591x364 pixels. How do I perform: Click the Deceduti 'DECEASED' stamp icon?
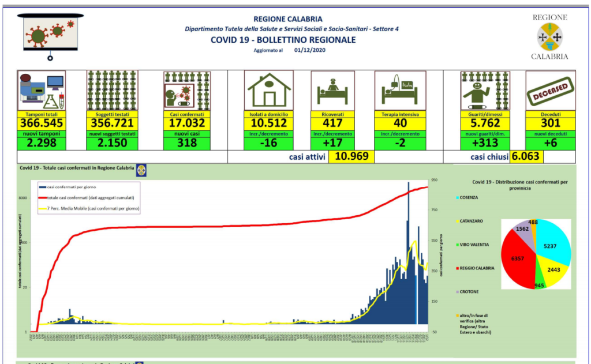[x=550, y=90]
